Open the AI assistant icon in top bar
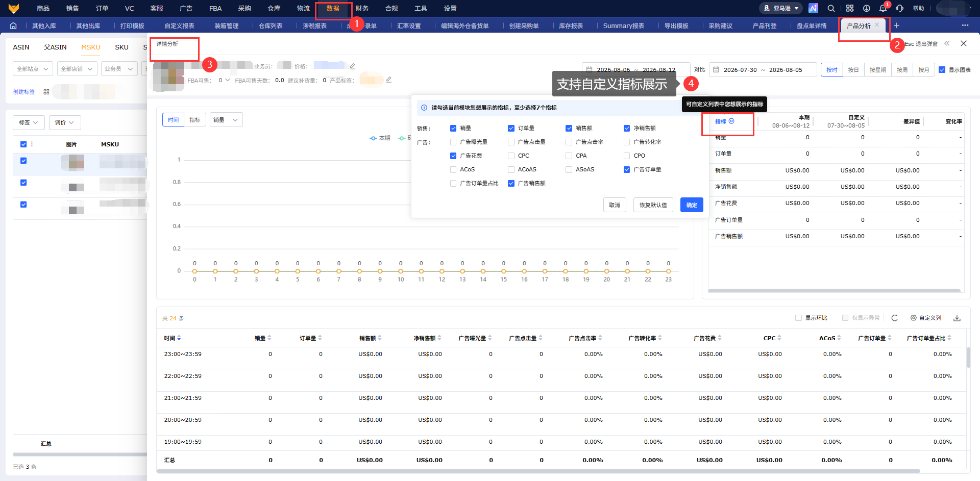 (x=814, y=8)
